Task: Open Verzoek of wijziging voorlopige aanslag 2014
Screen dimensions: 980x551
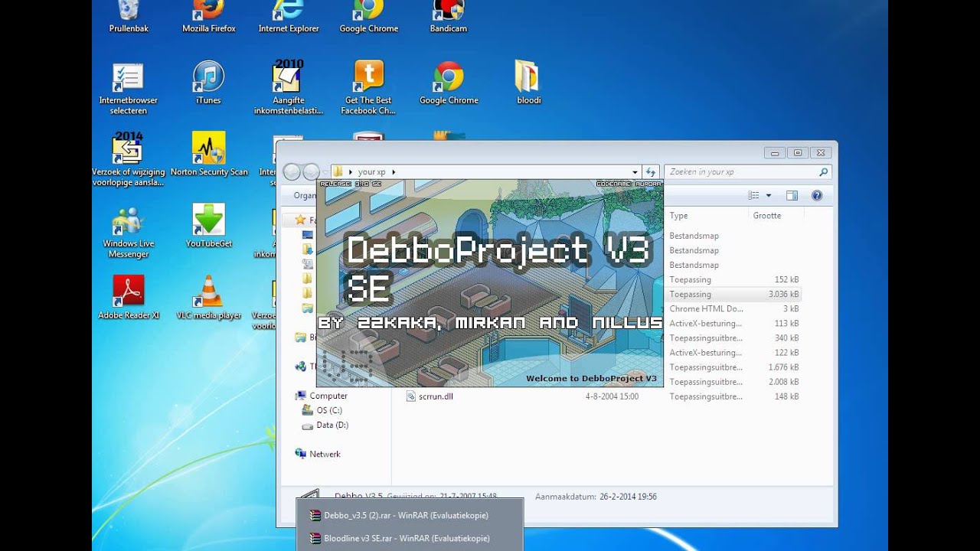Action: point(128,160)
